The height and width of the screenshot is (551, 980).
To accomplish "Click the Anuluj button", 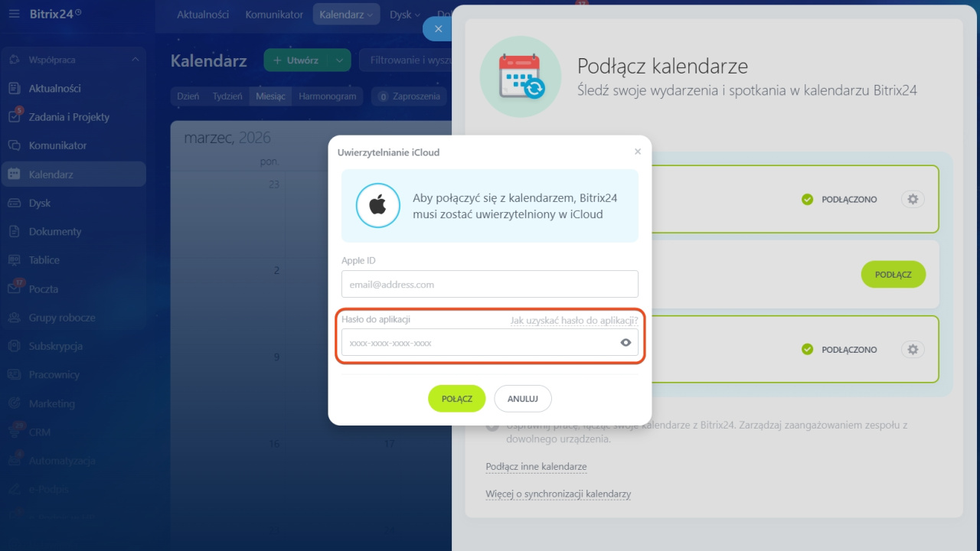I will point(522,399).
